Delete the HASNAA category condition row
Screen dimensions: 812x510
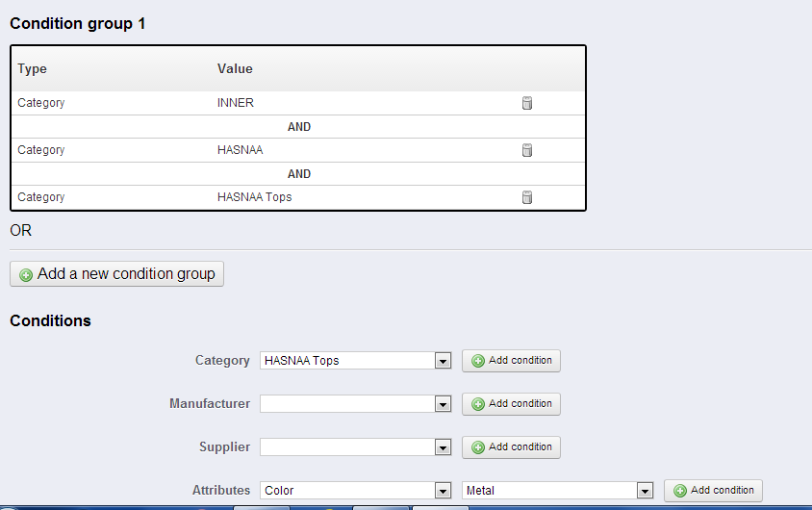526,150
